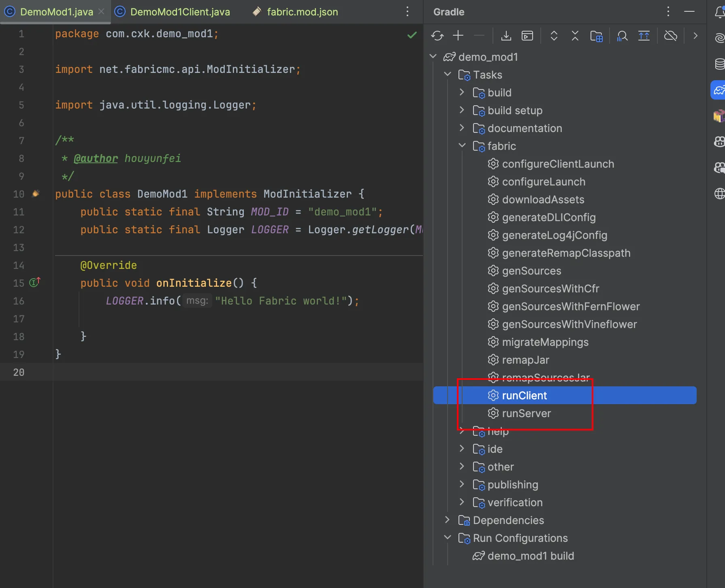725x588 pixels.
Task: Select the genSourcesWithVineflower task
Action: [x=569, y=324]
